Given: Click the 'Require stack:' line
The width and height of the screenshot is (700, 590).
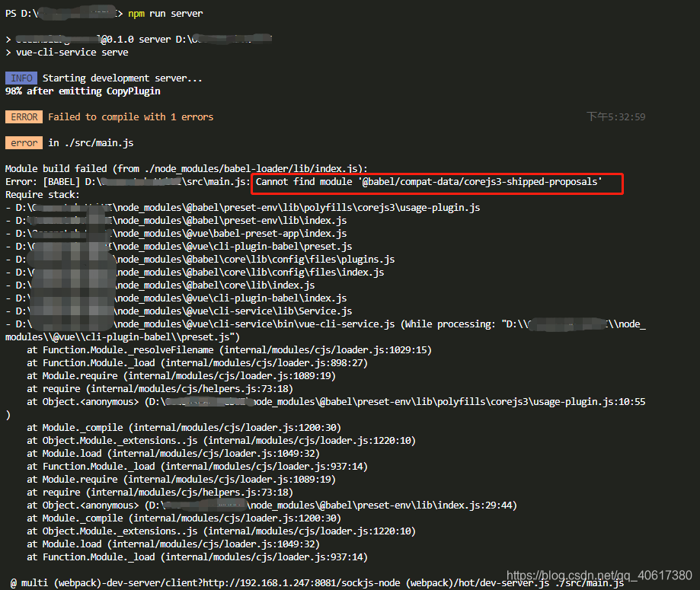Looking at the screenshot, I should click(x=43, y=195).
